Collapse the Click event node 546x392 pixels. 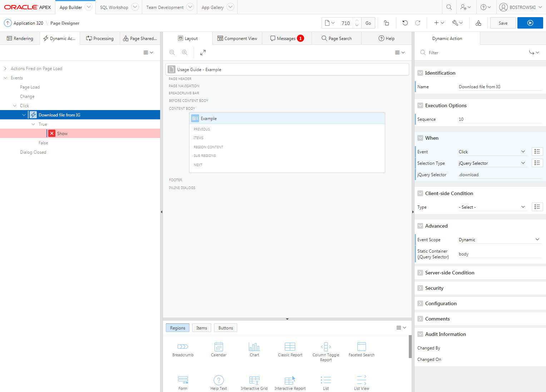click(15, 106)
